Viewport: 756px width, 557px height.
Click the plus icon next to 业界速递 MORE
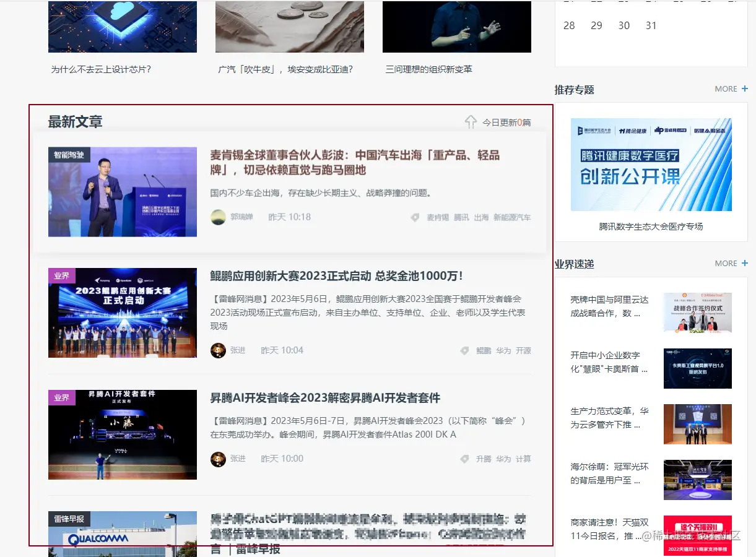[x=745, y=264]
